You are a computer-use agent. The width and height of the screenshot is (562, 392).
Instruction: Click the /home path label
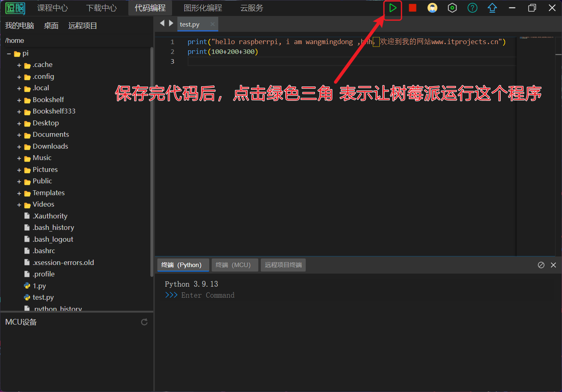tap(15, 40)
